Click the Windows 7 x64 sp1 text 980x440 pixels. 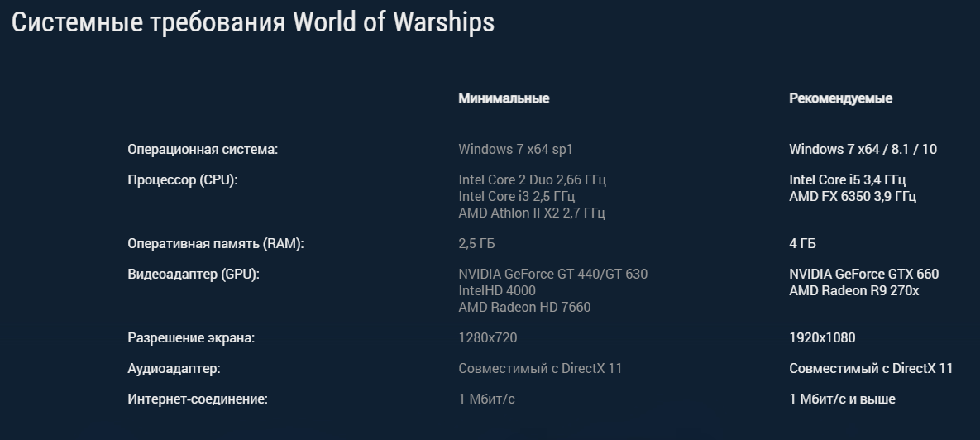515,150
